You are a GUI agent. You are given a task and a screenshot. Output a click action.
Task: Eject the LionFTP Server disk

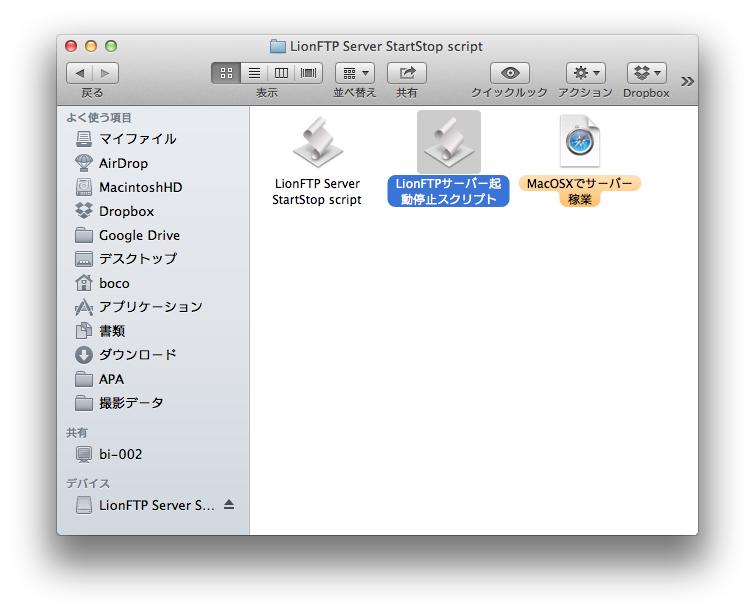(x=229, y=505)
